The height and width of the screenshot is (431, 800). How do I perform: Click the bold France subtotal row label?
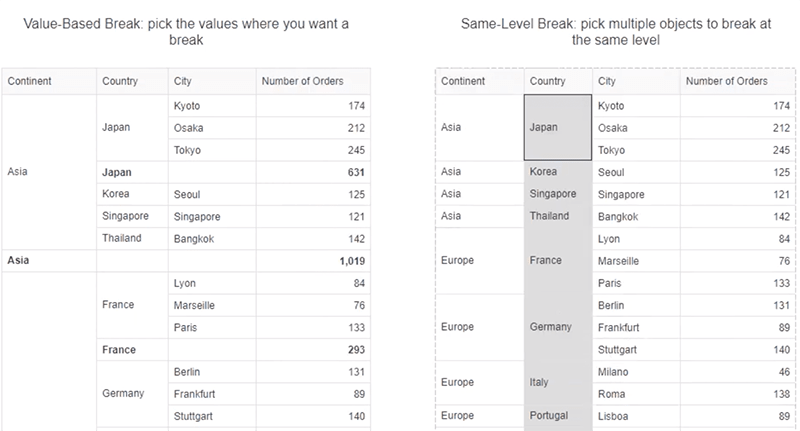[119, 350]
